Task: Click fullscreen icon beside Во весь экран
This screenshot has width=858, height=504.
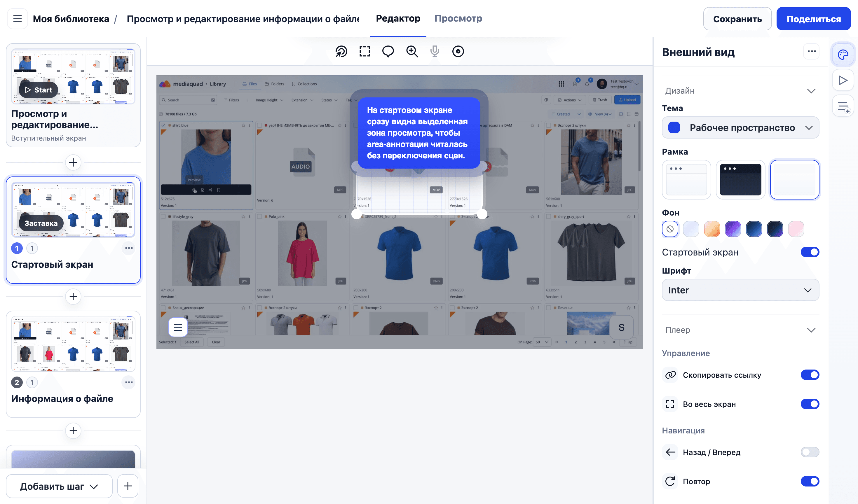Action: coord(670,404)
